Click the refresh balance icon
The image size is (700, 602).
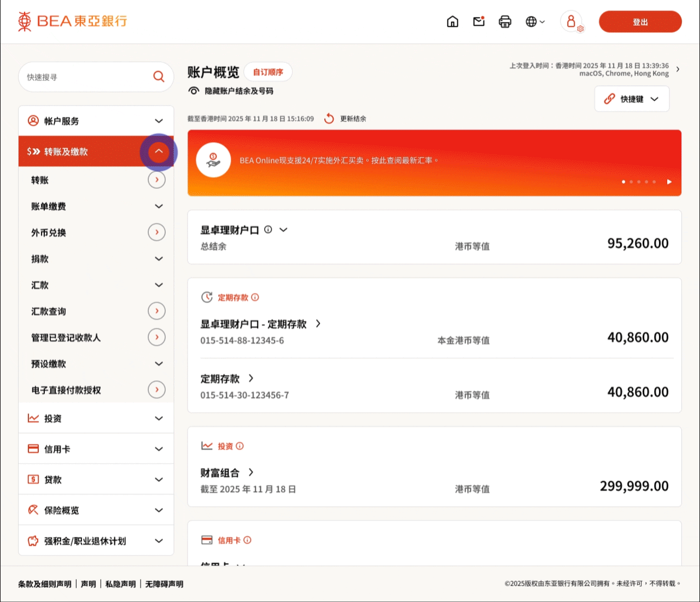click(x=329, y=119)
